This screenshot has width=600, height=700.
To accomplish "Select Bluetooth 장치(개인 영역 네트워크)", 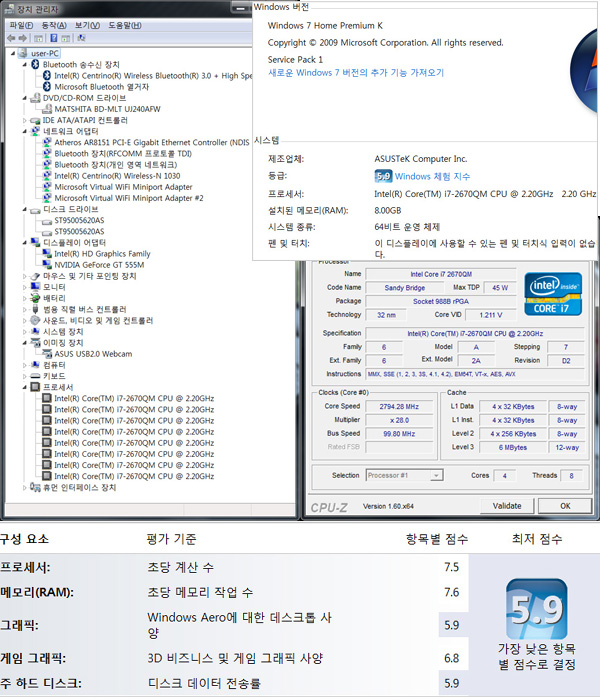I will 116,165.
